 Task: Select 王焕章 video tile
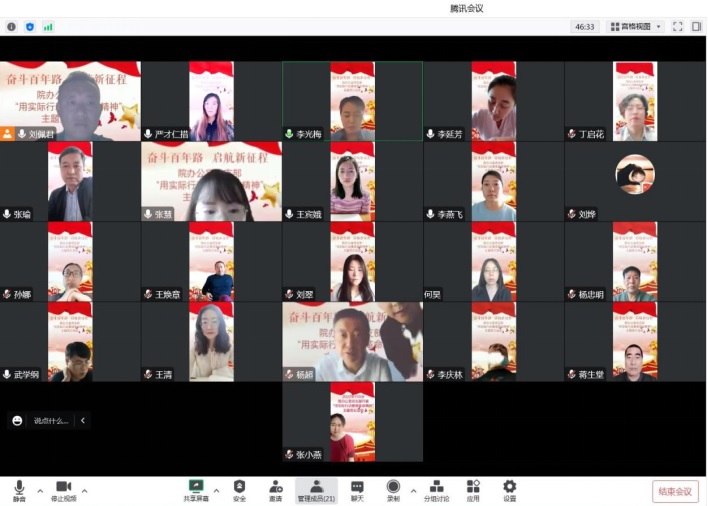point(211,261)
